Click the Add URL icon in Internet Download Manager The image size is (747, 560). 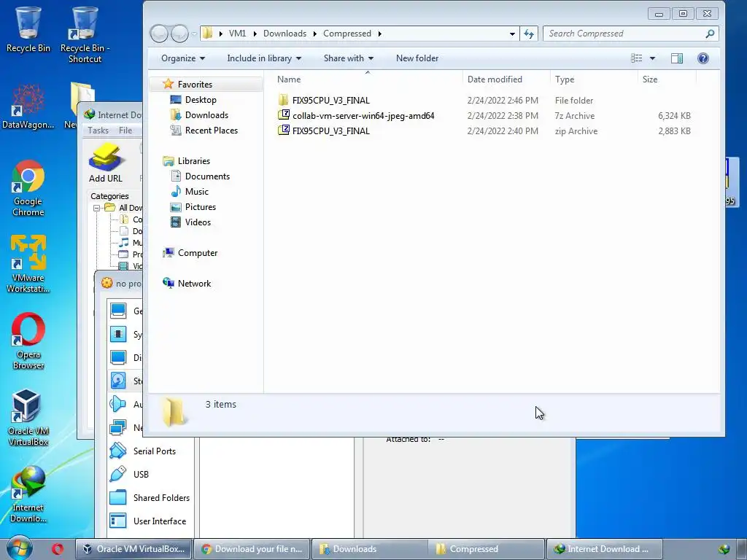tap(105, 164)
